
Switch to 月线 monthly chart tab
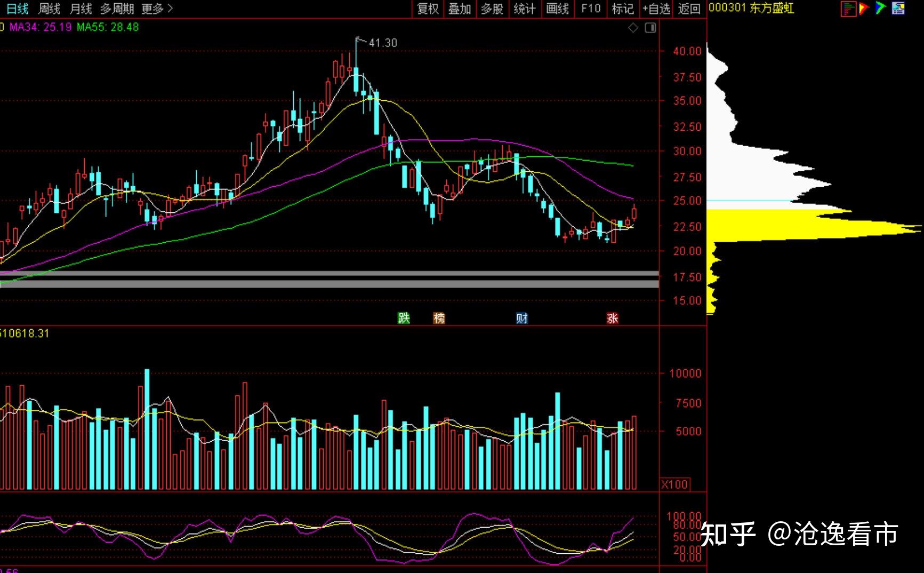click(81, 9)
